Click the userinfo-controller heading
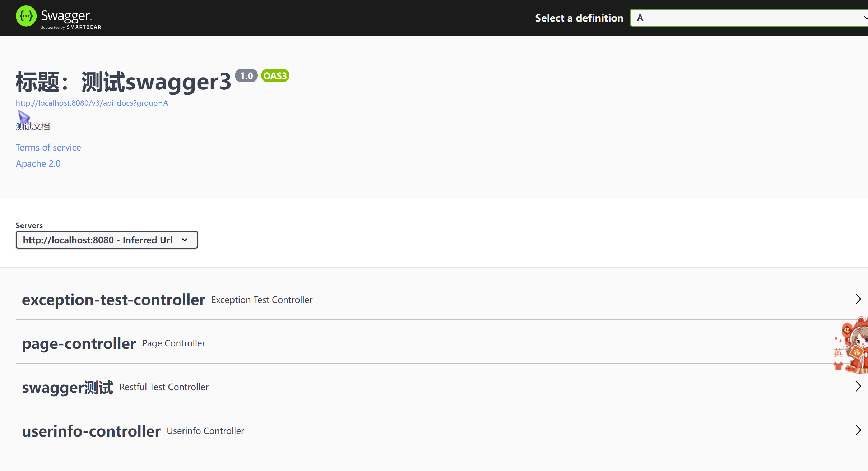The image size is (868, 471). point(91,431)
